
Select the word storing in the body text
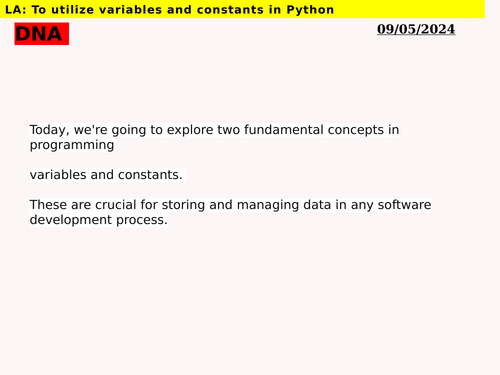pyautogui.click(x=183, y=205)
